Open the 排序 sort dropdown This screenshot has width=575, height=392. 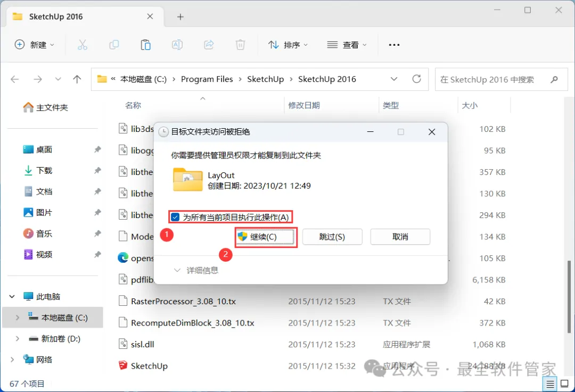(x=288, y=45)
